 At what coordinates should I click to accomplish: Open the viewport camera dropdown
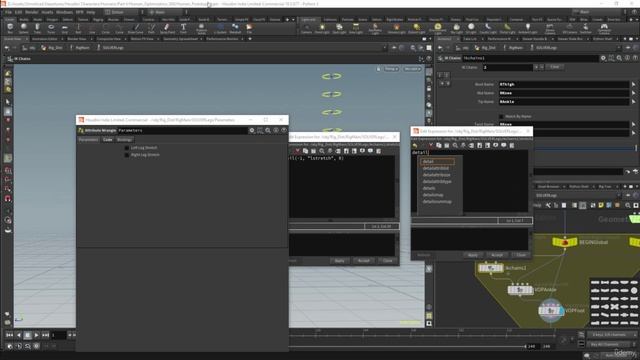coord(412,69)
